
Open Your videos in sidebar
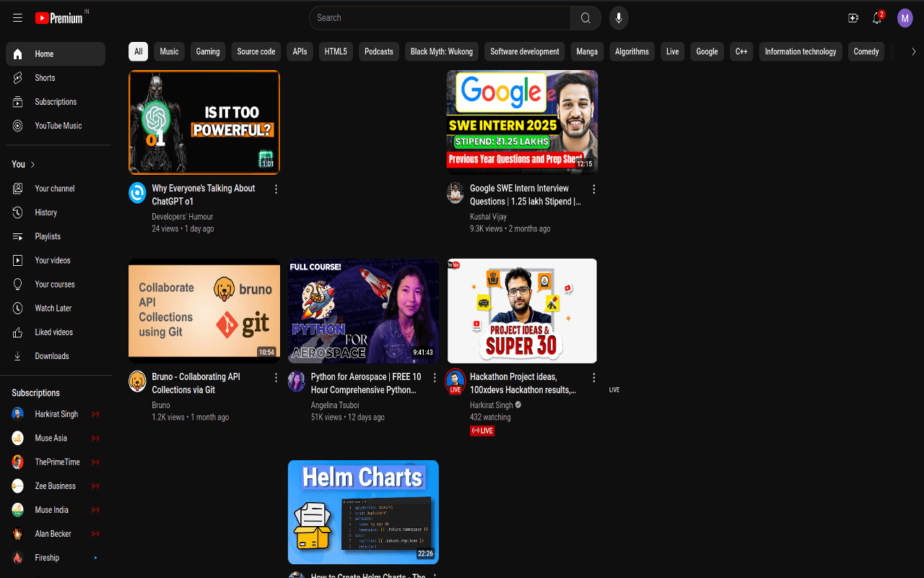point(56,260)
